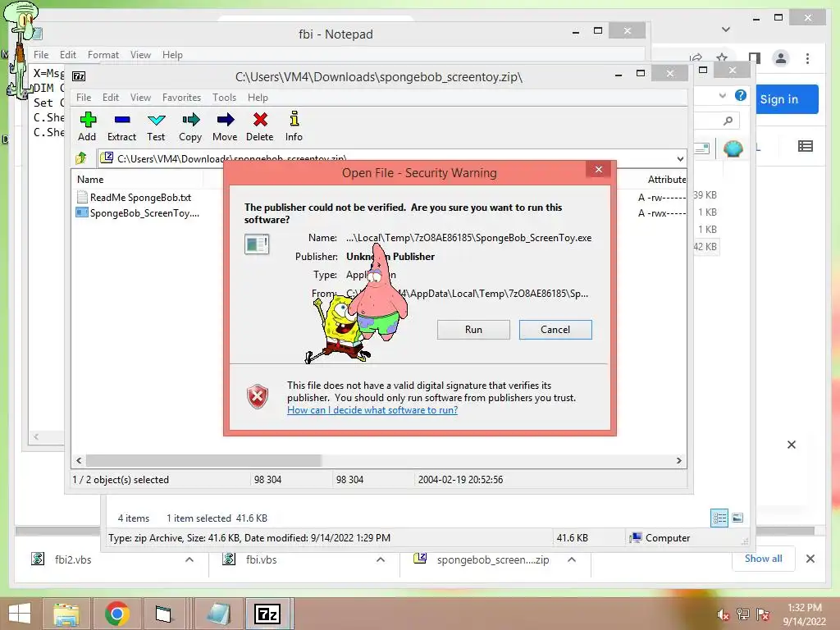
Task: Click the red Delete toolbar icon
Action: [260, 126]
